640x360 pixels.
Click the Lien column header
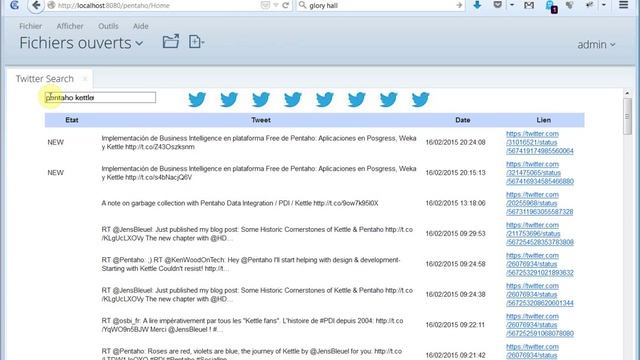(x=544, y=120)
